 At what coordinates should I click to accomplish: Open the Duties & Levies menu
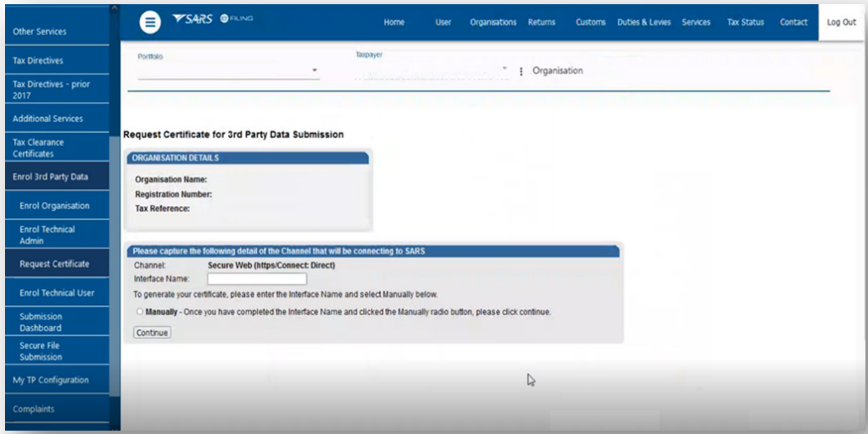point(644,23)
